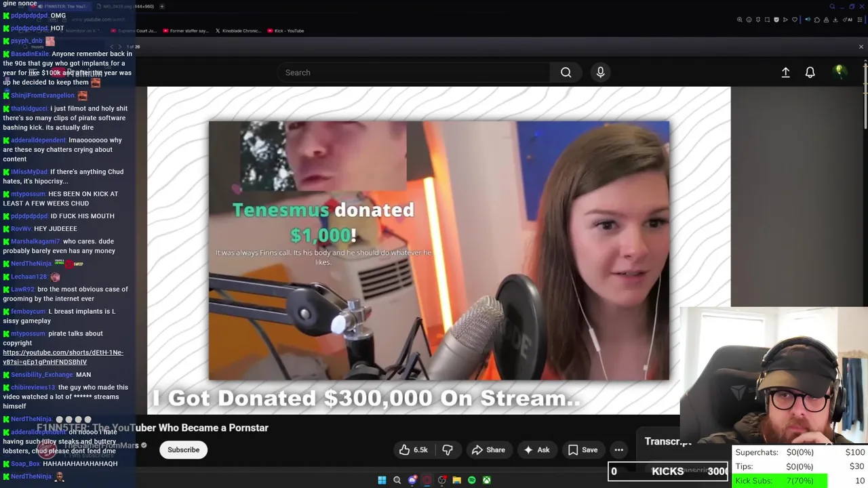Dislike the video
The width and height of the screenshot is (868, 488).
click(448, 450)
